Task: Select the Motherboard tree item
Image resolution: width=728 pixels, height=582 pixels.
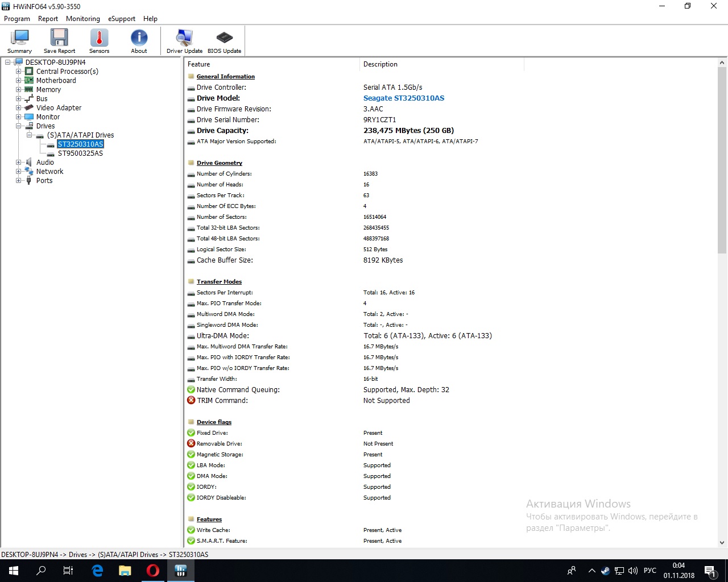Action: tap(56, 81)
